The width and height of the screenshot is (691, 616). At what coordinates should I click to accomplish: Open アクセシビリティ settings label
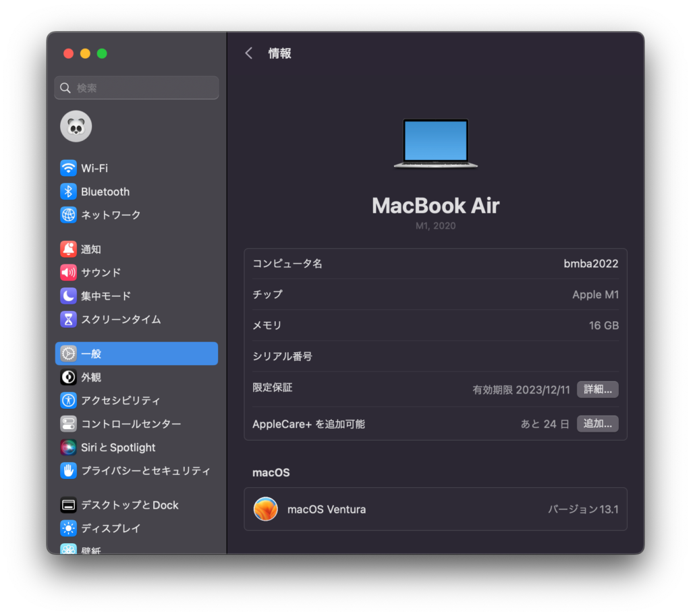coord(121,401)
